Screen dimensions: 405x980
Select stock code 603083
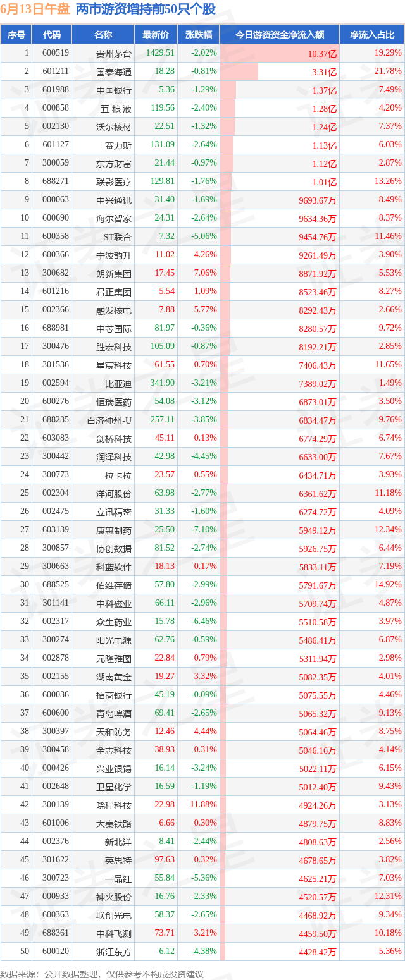[x=56, y=438]
